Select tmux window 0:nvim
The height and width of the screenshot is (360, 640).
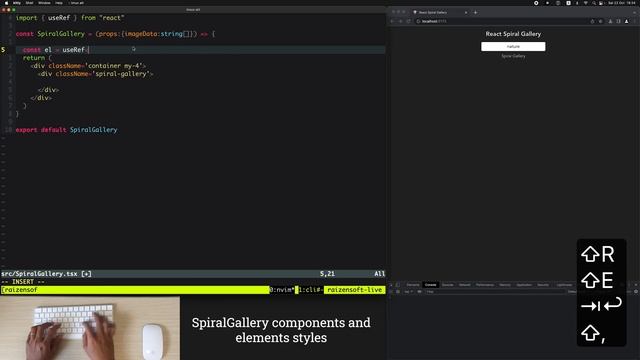(x=282, y=290)
